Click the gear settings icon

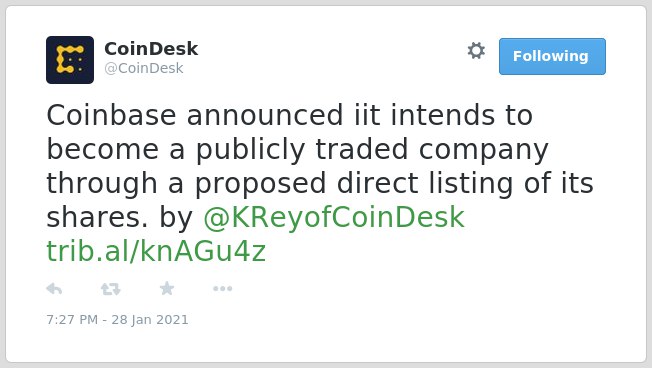[476, 51]
